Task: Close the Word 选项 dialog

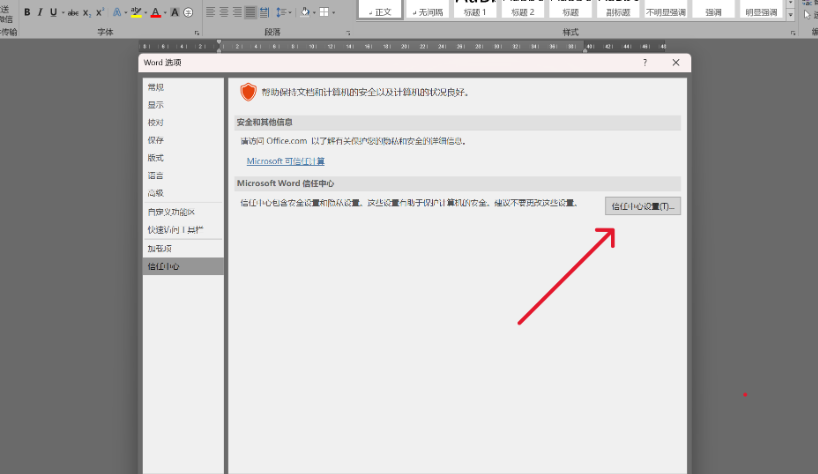Action: [676, 63]
